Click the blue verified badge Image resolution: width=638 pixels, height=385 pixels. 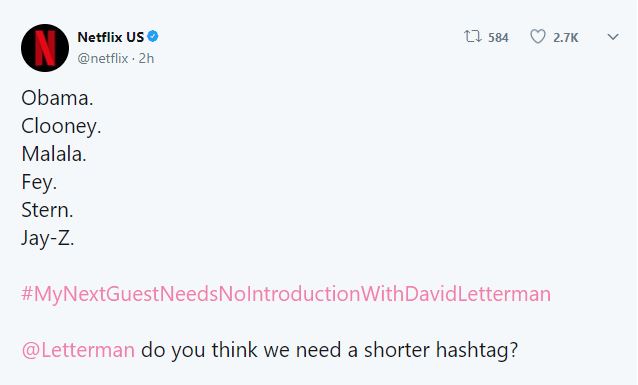click(153, 37)
